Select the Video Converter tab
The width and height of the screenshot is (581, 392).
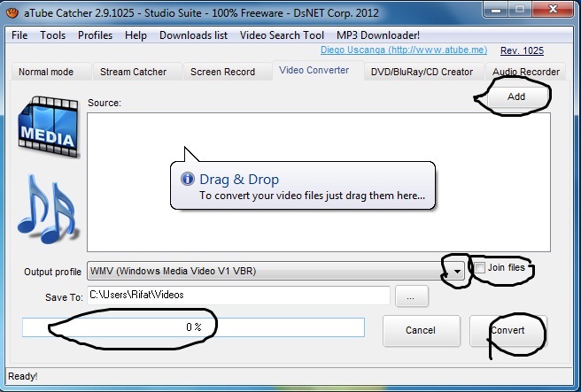tap(318, 70)
